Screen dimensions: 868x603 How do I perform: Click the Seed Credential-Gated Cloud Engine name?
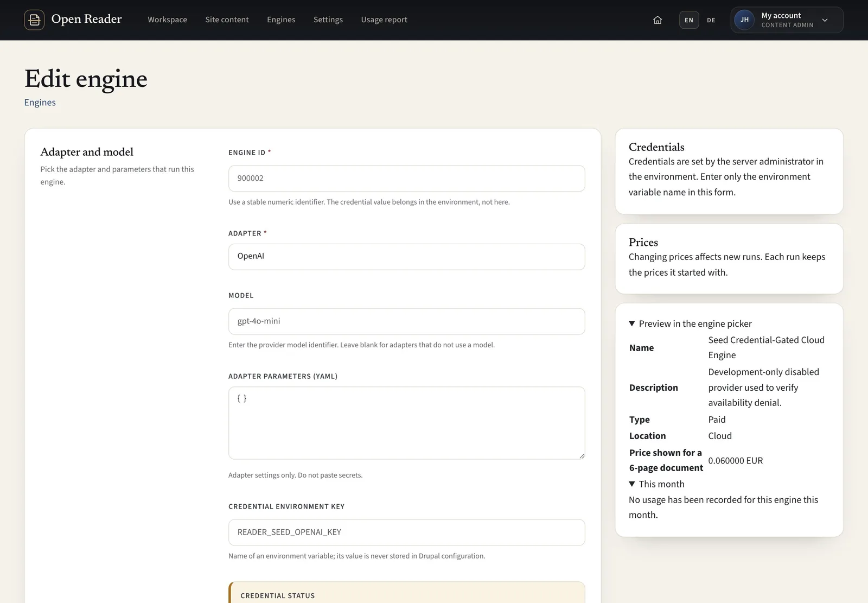(x=766, y=347)
